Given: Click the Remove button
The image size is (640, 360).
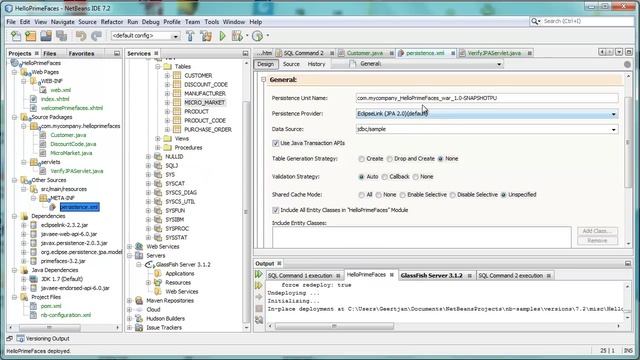Looking at the screenshot, I should [597, 241].
